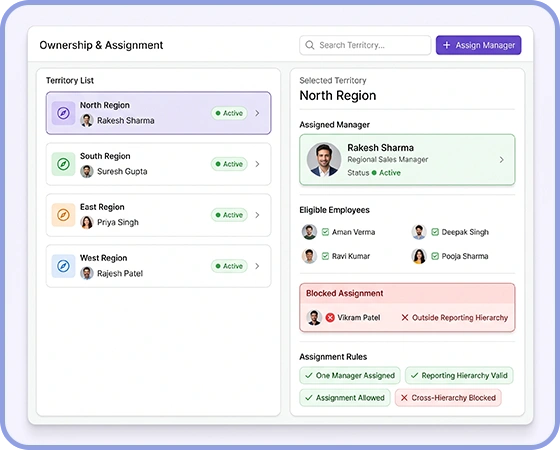The width and height of the screenshot is (560, 450).
Task: Toggle Aman Verma's checkbox
Action: tap(325, 232)
